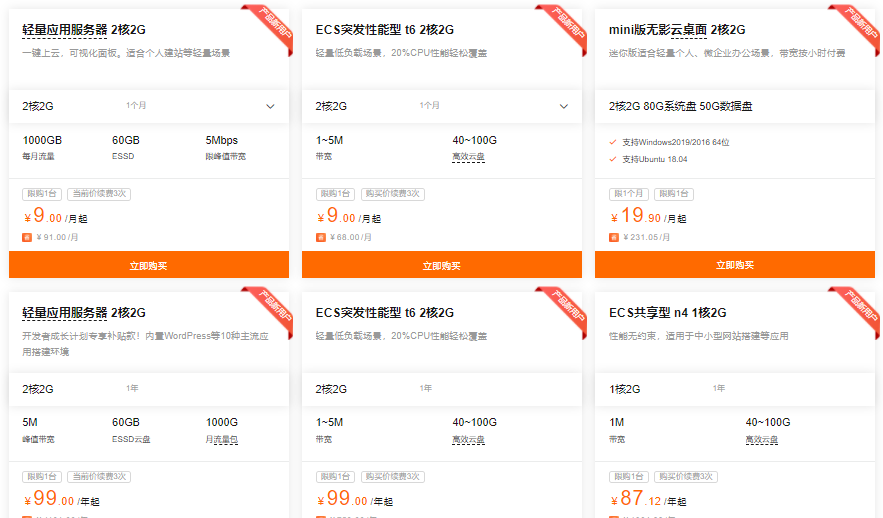Screen dimensions: 883x518
Task: Click the orange icon beside ¥68.00/月 original price
Action: click(x=320, y=238)
